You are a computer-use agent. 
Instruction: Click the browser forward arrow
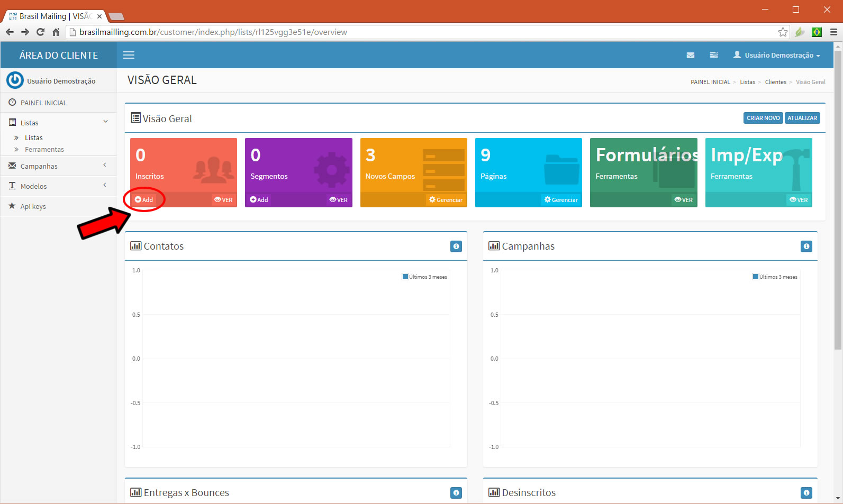click(x=25, y=32)
